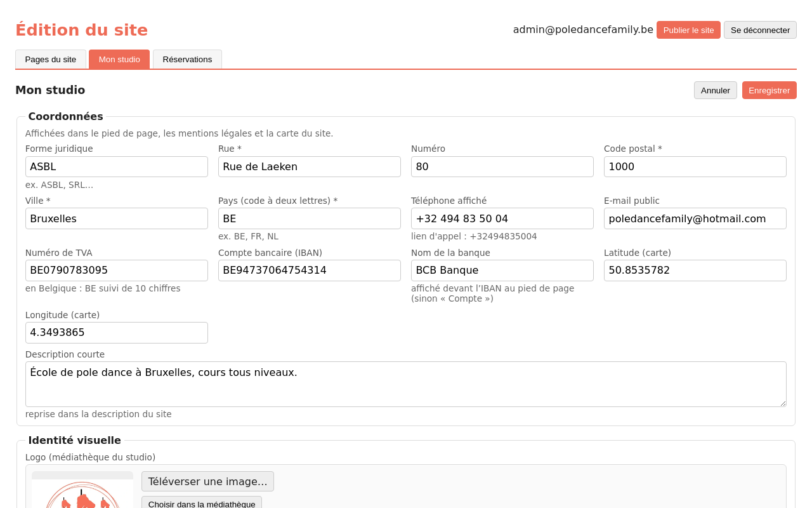The width and height of the screenshot is (812, 508).
Task: Select the Mon studio tab
Action: click(x=119, y=59)
